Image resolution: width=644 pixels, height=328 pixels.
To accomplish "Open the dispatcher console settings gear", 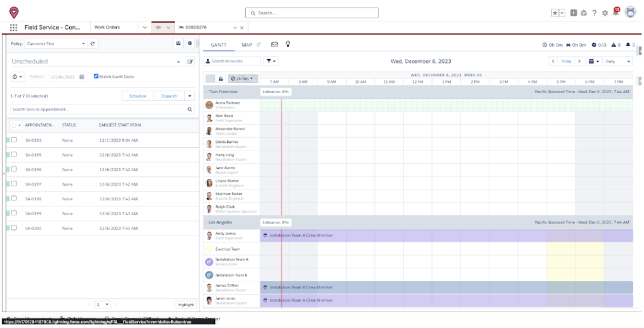I will tap(189, 43).
